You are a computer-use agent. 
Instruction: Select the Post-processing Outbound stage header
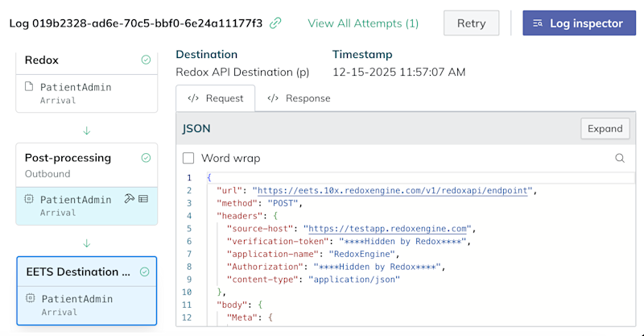pyautogui.click(x=87, y=165)
